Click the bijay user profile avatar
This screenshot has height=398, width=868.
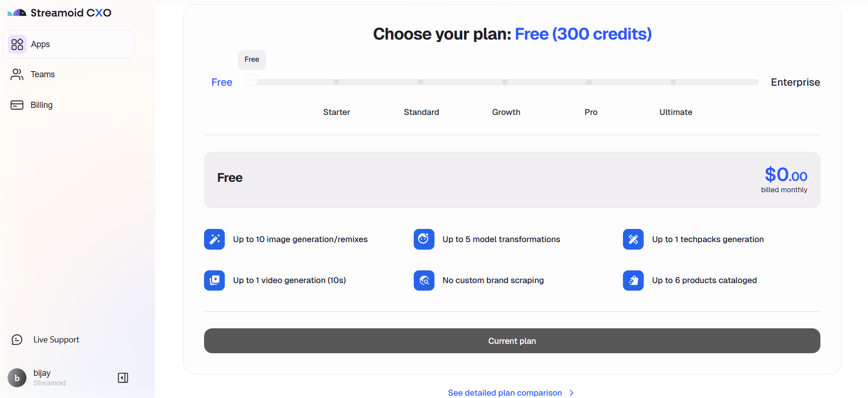(17, 378)
